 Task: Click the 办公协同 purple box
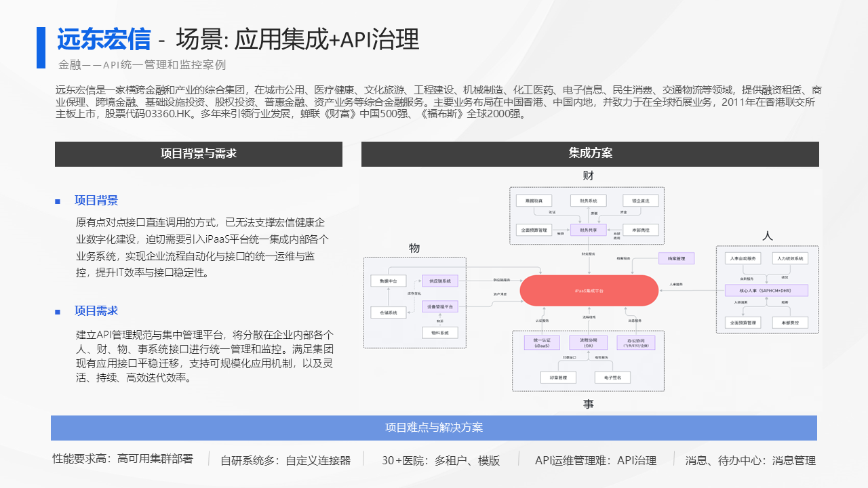pos(635,342)
